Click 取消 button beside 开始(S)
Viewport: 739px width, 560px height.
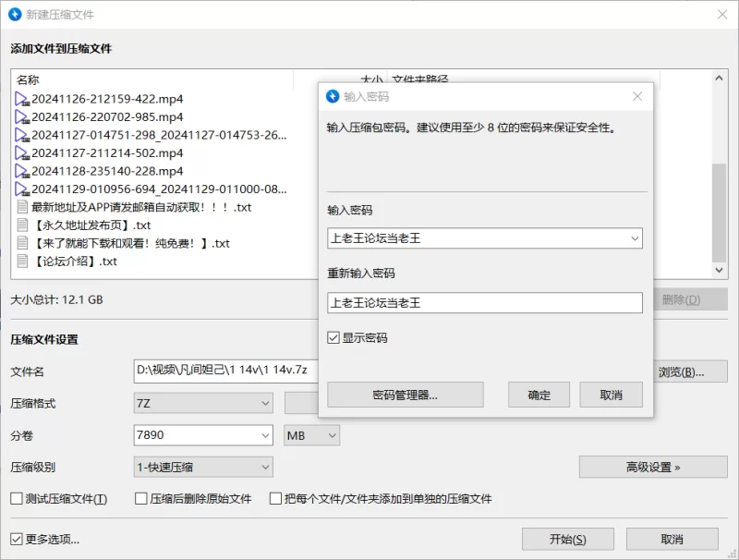[672, 539]
